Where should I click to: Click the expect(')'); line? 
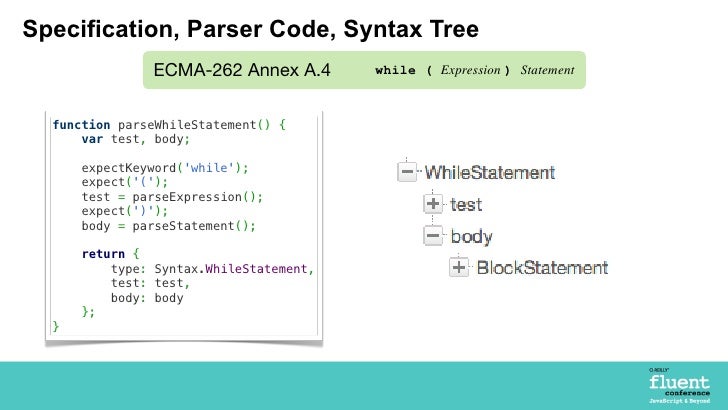tap(124, 211)
